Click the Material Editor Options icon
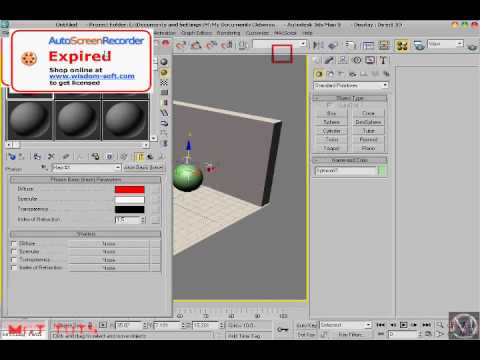Screen dimensions: 480x360 click(x=164, y=123)
